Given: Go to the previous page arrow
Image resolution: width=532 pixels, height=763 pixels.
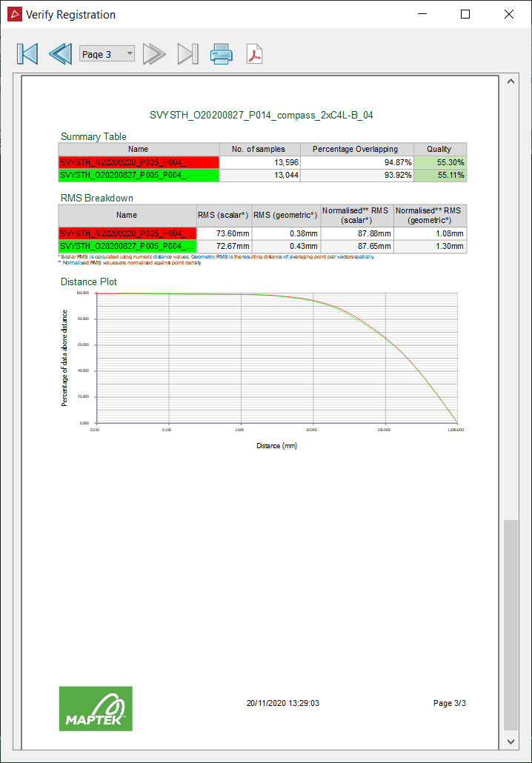Looking at the screenshot, I should pyautogui.click(x=60, y=54).
